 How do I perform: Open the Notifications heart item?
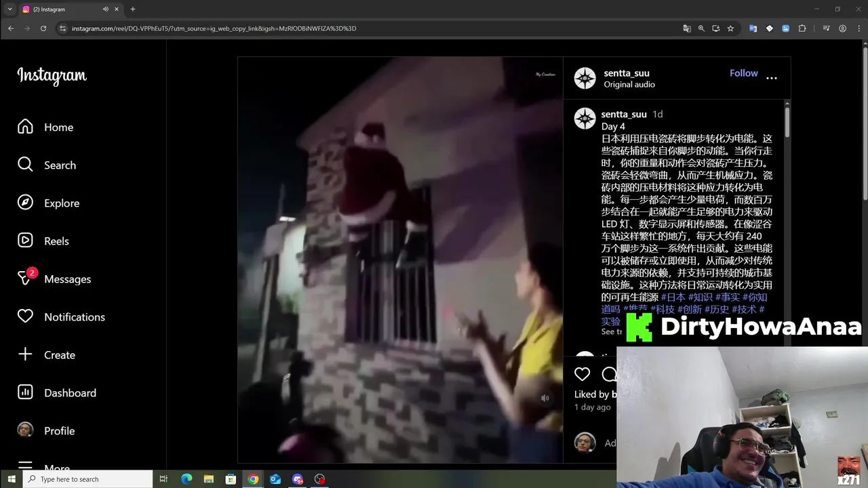point(61,317)
